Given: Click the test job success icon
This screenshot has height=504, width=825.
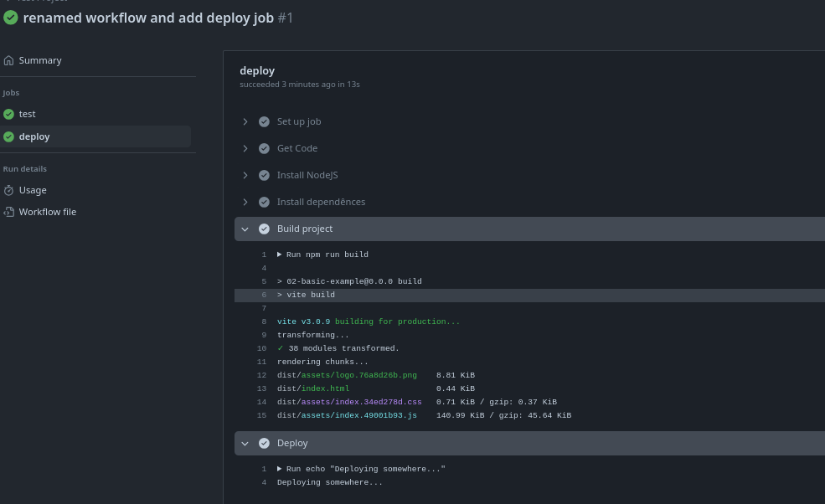Looking at the screenshot, I should [x=8, y=114].
